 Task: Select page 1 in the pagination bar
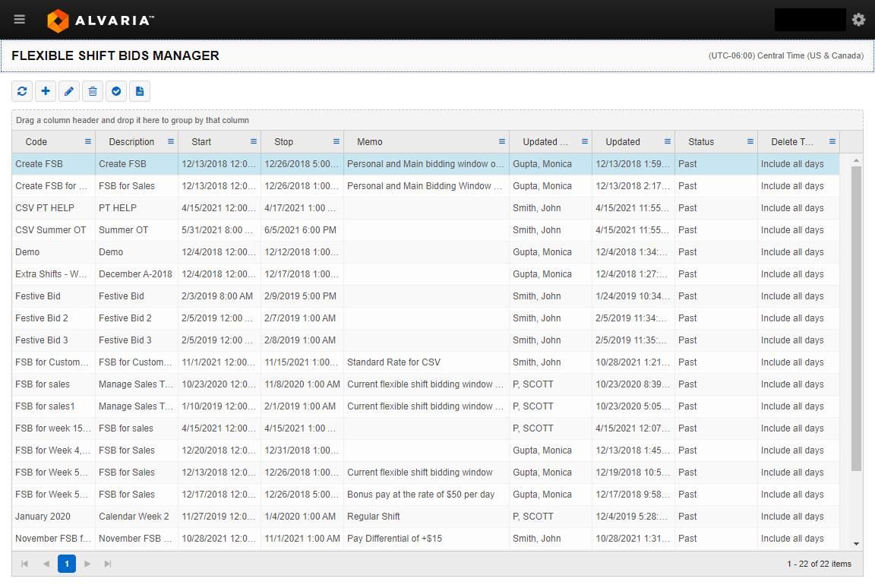[x=67, y=564]
